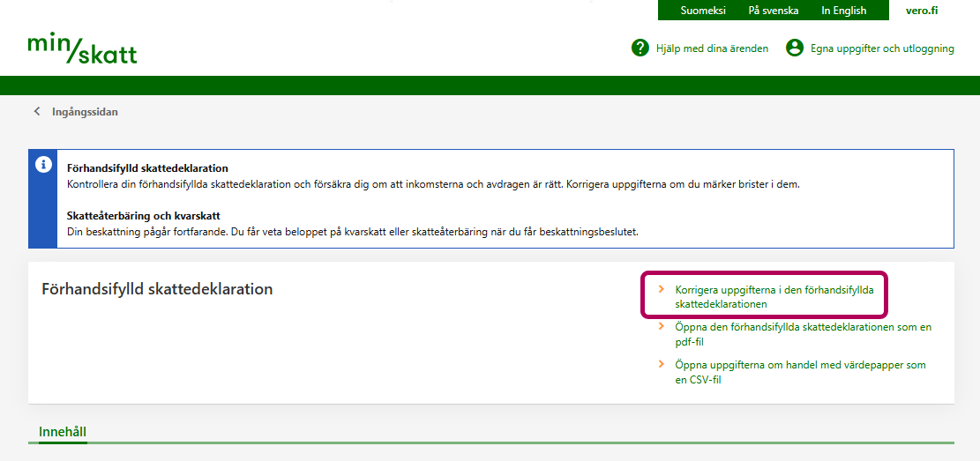The width and height of the screenshot is (980, 461).
Task: Select the Innehåll tab
Action: pos(63,431)
